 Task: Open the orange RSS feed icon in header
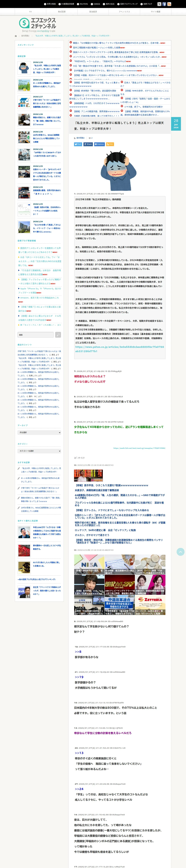169,4
